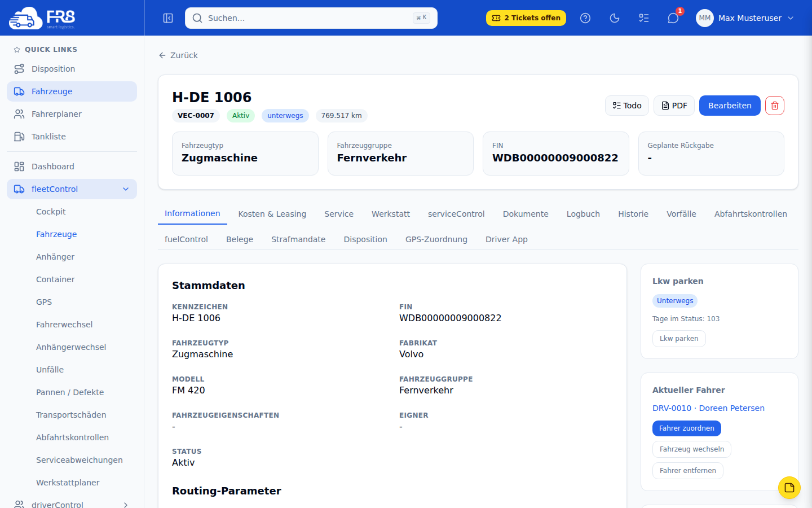Open Tankliste in sidebar

click(x=72, y=137)
